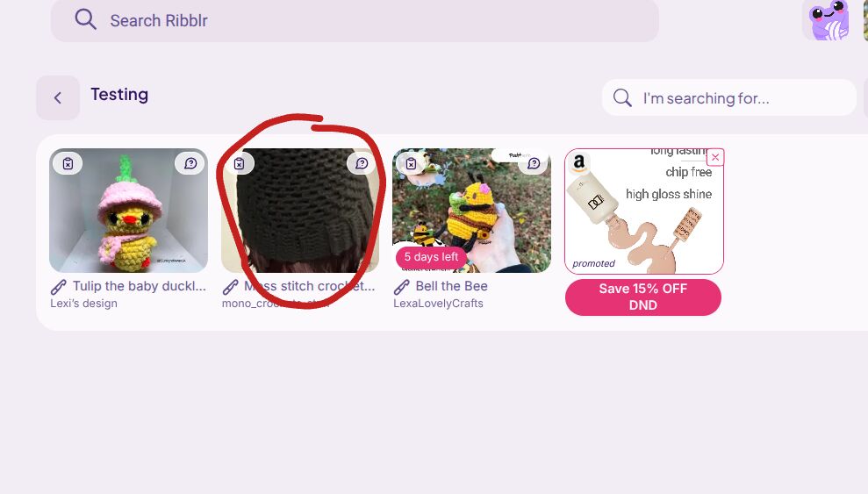Click the clipboard icon on Tulip duckling card

coord(68,164)
